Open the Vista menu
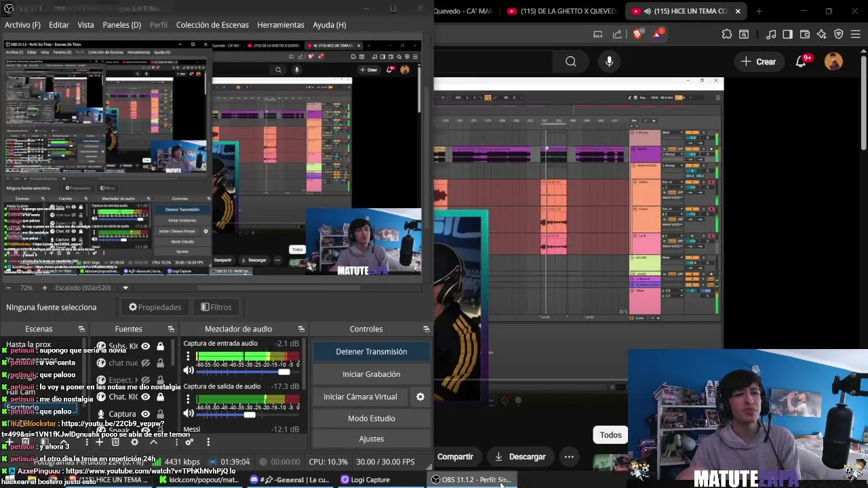 85,24
